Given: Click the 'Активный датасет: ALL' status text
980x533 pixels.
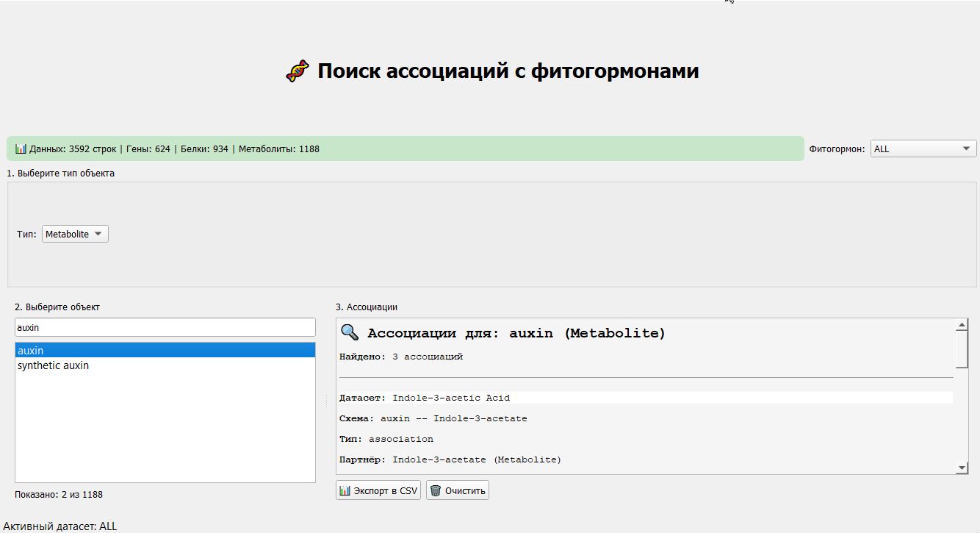Looking at the screenshot, I should (x=60, y=526).
